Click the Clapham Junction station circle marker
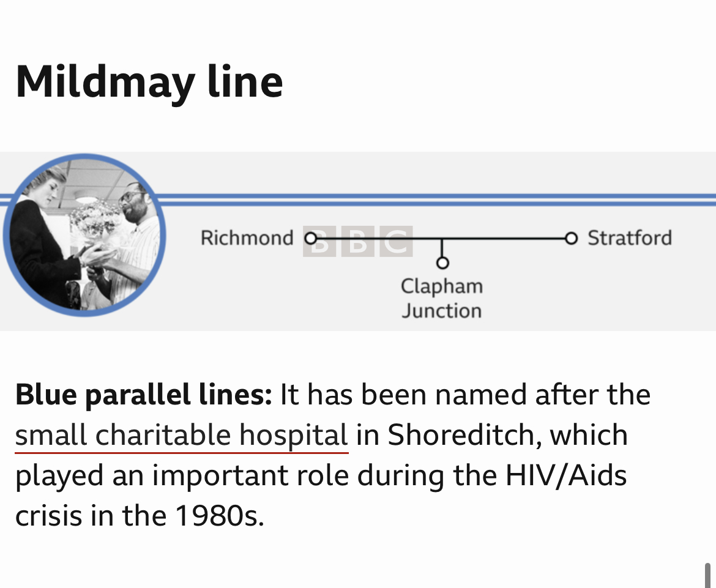 (442, 263)
